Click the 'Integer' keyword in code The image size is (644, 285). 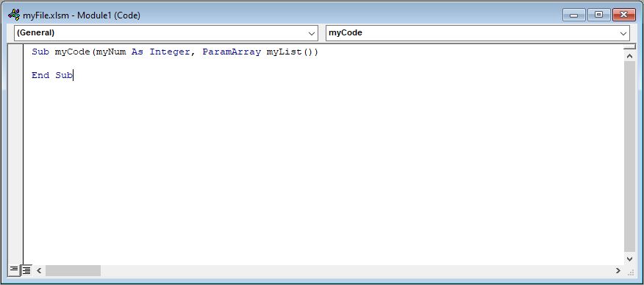click(170, 52)
